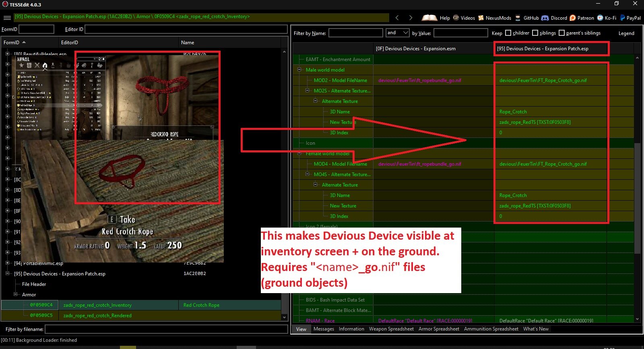Open the Armor Spreadsheet tab

439,329
